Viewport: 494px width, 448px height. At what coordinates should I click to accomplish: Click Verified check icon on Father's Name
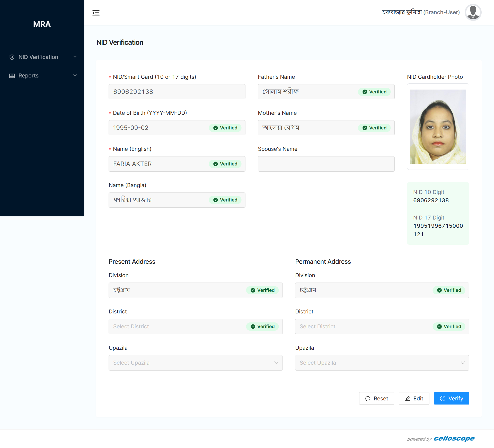coord(365,92)
